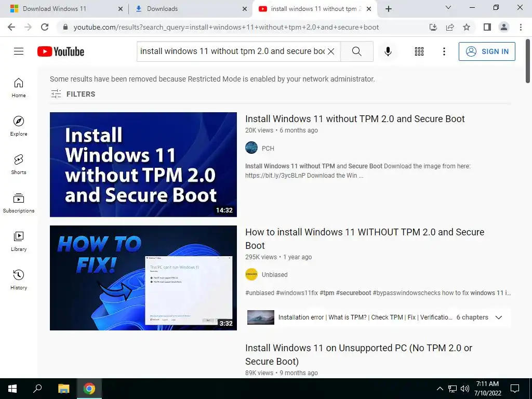The height and width of the screenshot is (399, 532).
Task: Open the network tray icon
Action: pyautogui.click(x=453, y=389)
